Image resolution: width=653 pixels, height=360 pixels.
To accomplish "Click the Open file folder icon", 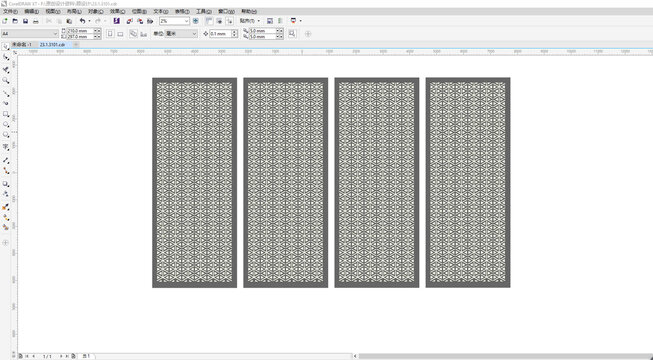I will [x=15, y=21].
